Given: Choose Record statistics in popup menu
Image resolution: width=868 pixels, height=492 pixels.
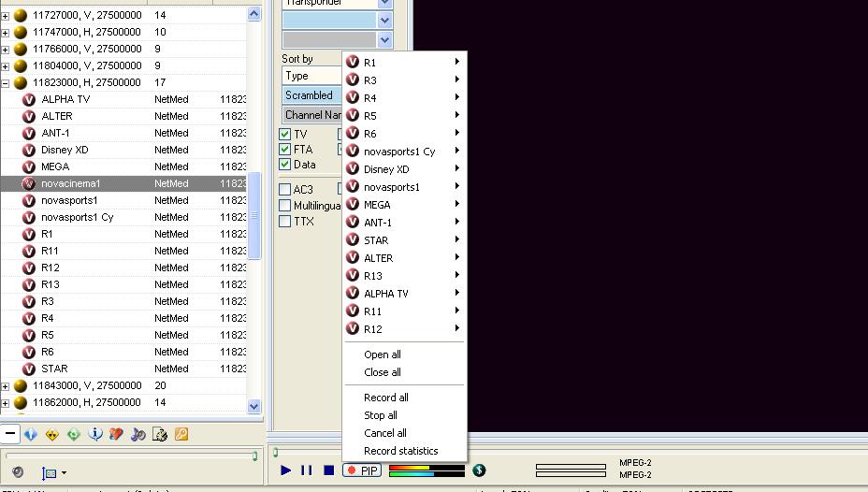Looking at the screenshot, I should pyautogui.click(x=405, y=451).
